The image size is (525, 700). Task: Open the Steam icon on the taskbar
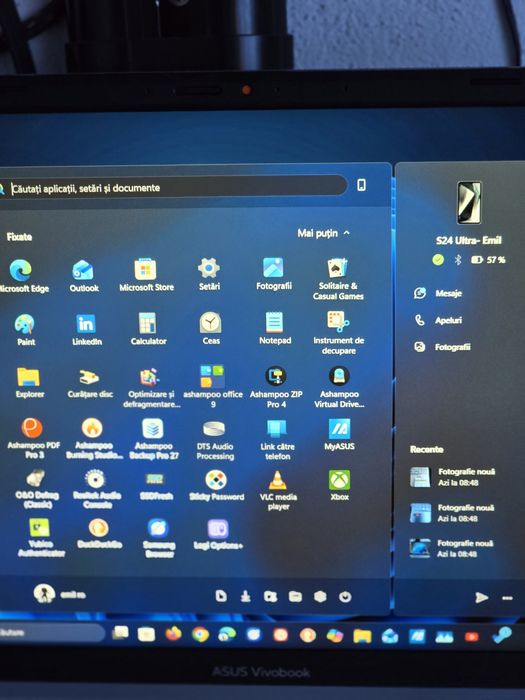(502, 635)
